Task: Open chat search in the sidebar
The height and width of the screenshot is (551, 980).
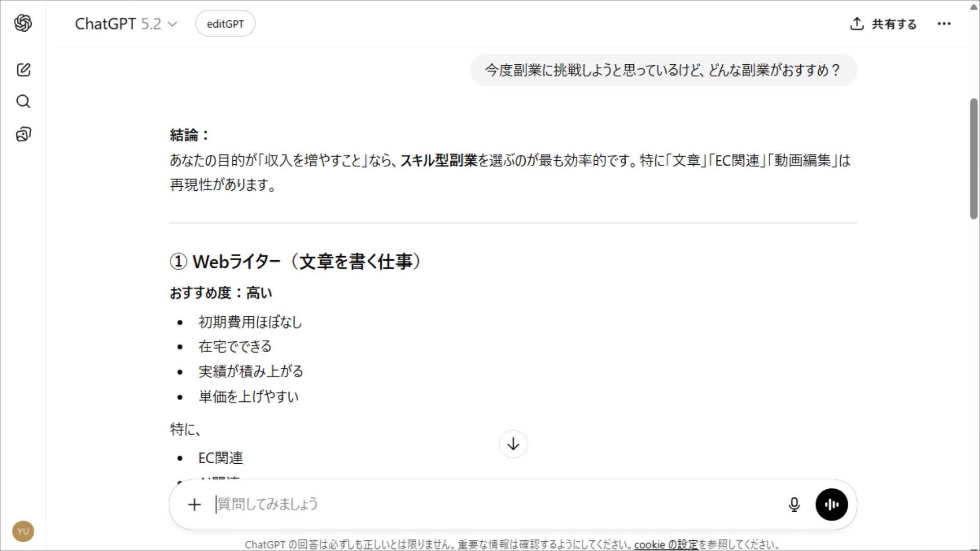Action: point(23,102)
